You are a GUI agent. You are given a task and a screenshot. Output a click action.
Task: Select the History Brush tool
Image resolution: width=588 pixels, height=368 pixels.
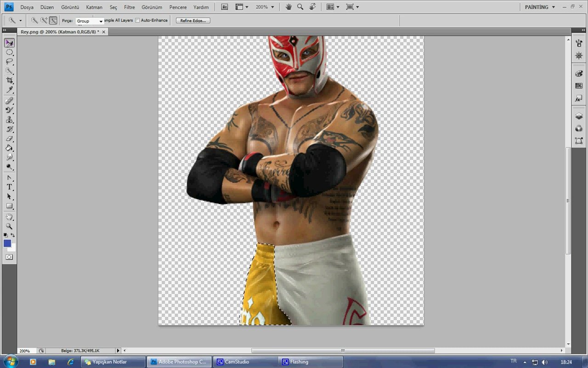9,129
